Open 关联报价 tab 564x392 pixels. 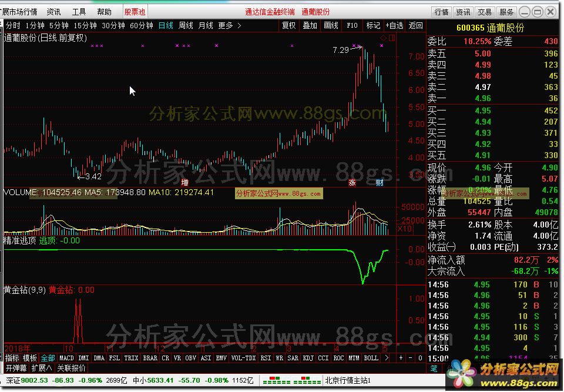71,368
